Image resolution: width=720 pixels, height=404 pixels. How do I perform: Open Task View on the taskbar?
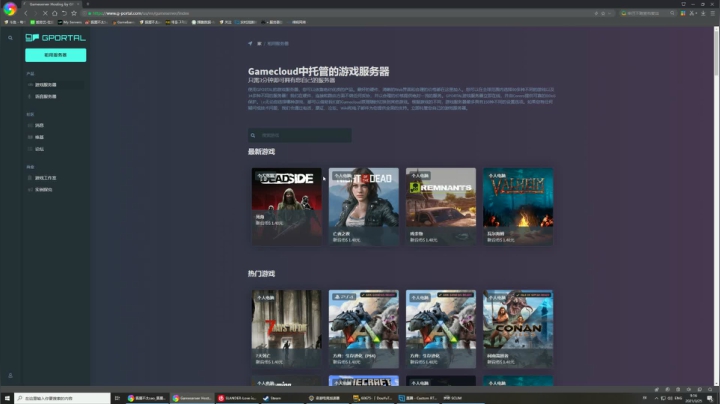coord(117,398)
